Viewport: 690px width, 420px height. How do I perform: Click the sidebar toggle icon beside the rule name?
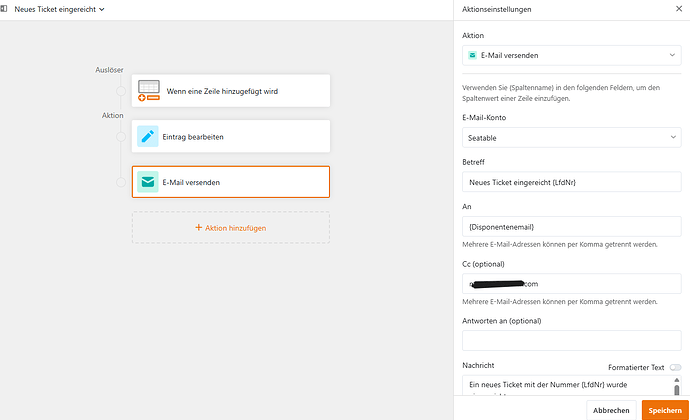click(x=4, y=9)
